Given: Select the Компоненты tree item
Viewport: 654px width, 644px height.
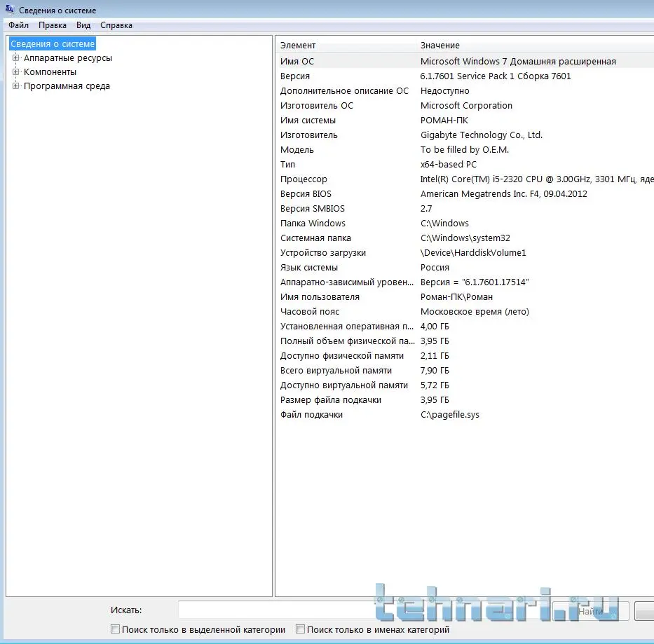Looking at the screenshot, I should pyautogui.click(x=50, y=72).
